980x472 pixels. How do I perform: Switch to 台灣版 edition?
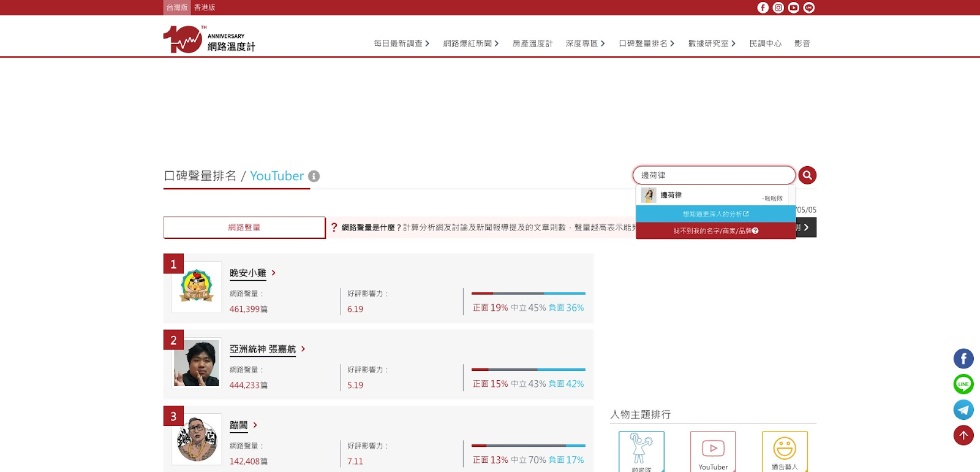[x=177, y=7]
